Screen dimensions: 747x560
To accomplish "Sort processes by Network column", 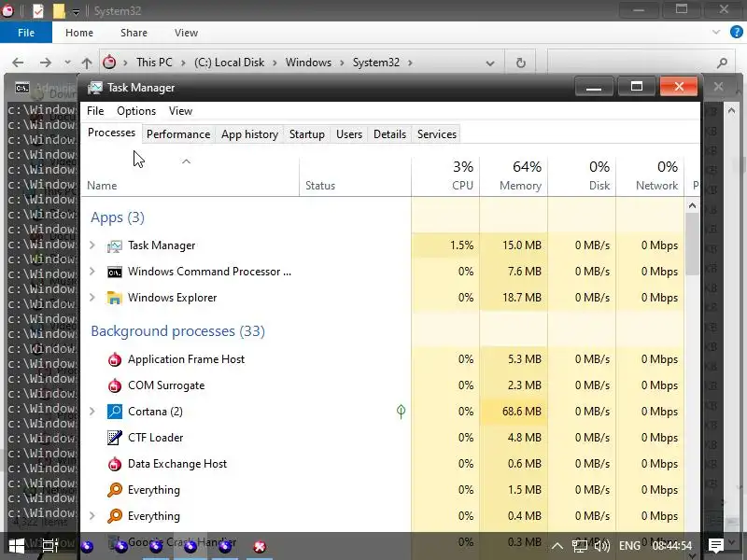I will coord(650,176).
